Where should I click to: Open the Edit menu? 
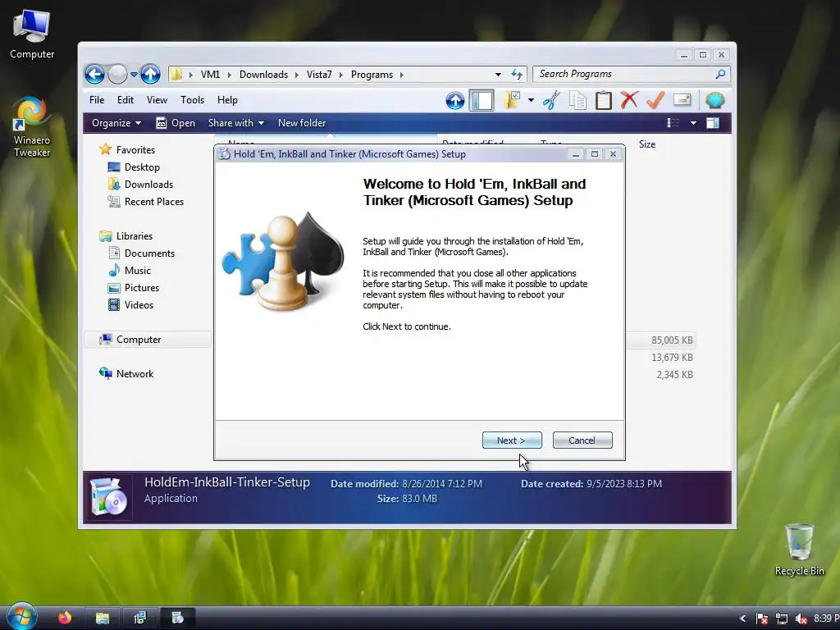pos(126,100)
